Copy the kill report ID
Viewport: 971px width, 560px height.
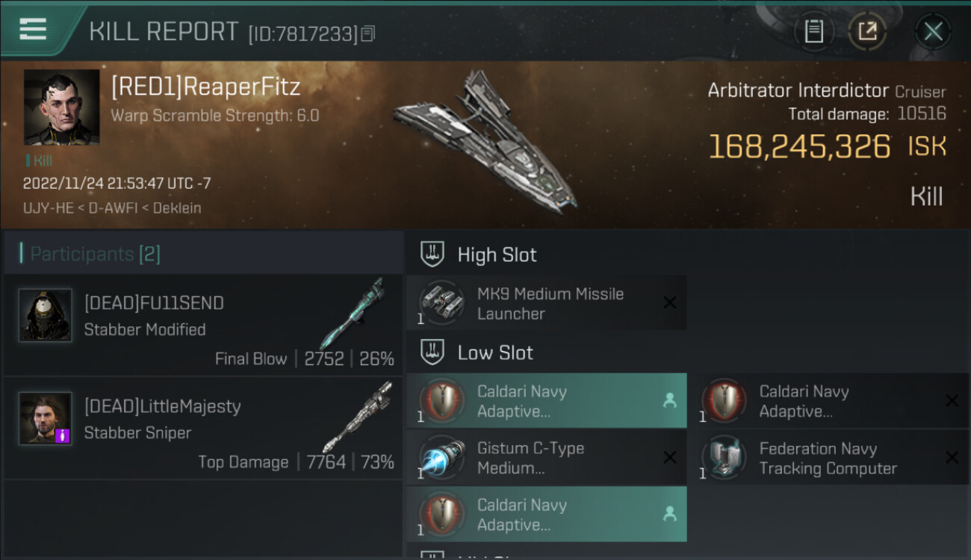click(367, 34)
